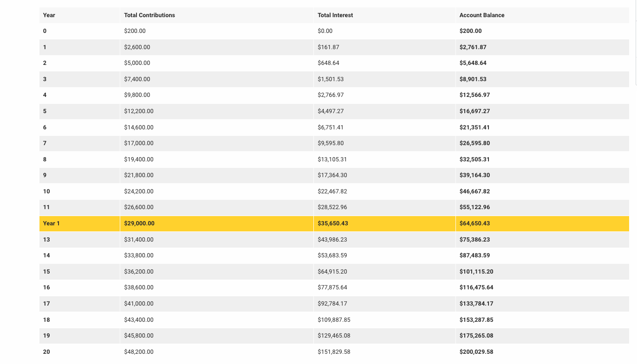Click the Total Interest column header
The image size is (637, 364).
(335, 15)
